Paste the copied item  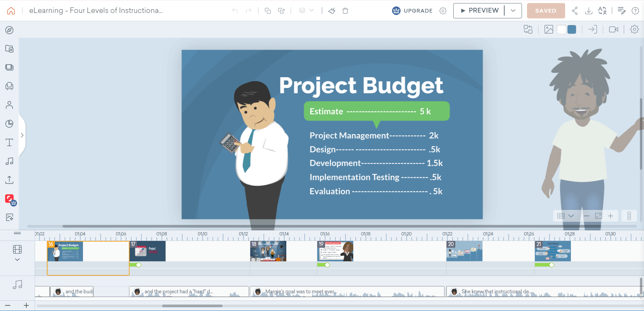coord(281,11)
